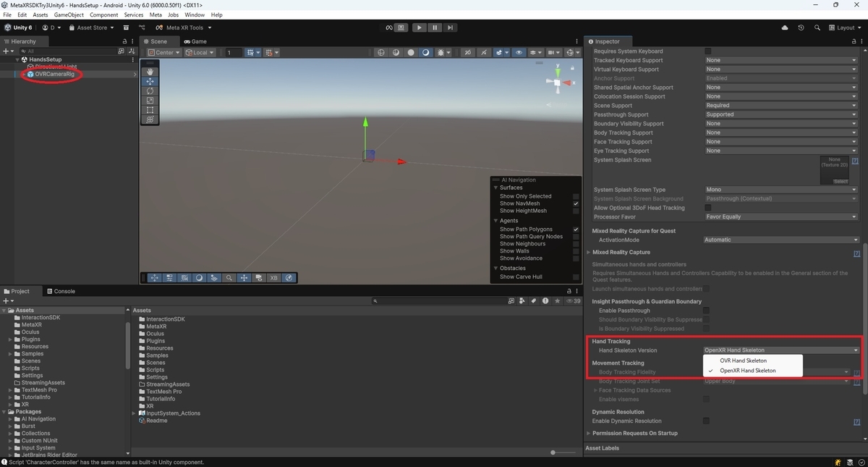The image size is (868, 467).
Task: Open the Layout dropdown
Action: point(845,28)
